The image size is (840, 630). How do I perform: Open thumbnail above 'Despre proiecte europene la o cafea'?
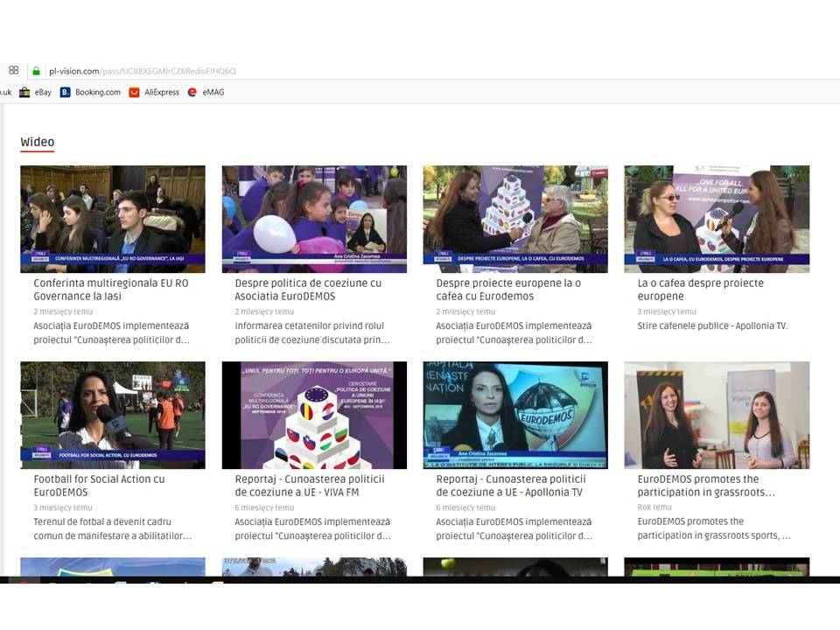point(515,219)
